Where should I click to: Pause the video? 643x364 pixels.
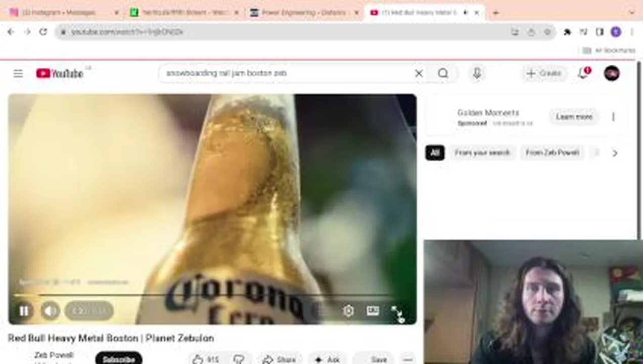[x=24, y=311]
